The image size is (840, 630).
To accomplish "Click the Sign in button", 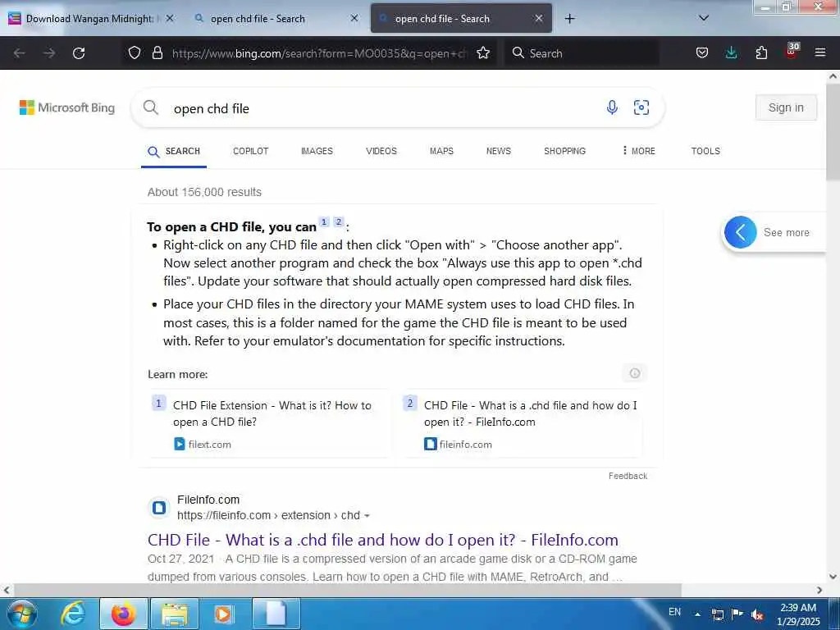I will (x=786, y=107).
